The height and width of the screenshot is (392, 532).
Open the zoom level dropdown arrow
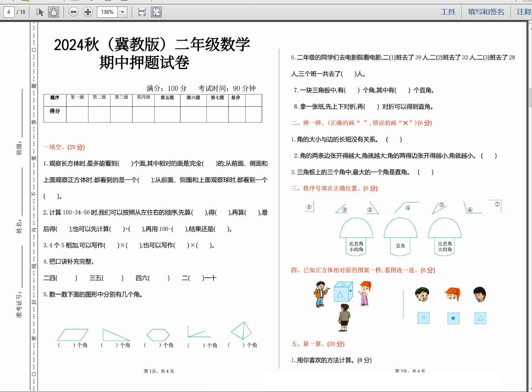tap(123, 12)
